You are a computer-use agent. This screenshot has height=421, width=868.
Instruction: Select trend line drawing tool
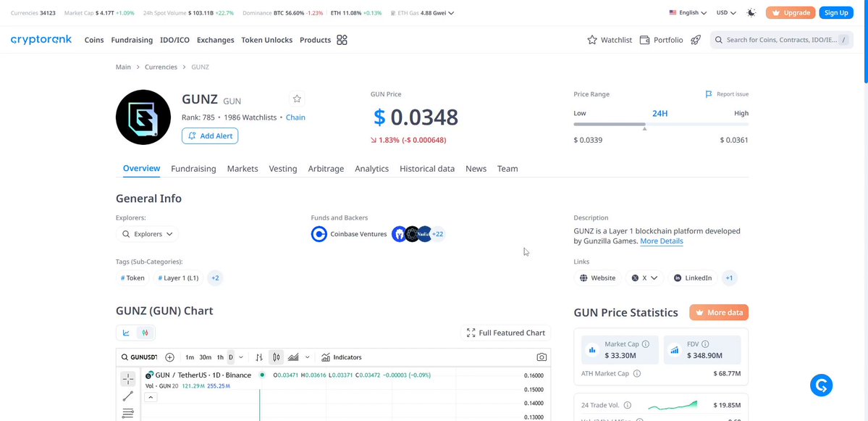[128, 396]
